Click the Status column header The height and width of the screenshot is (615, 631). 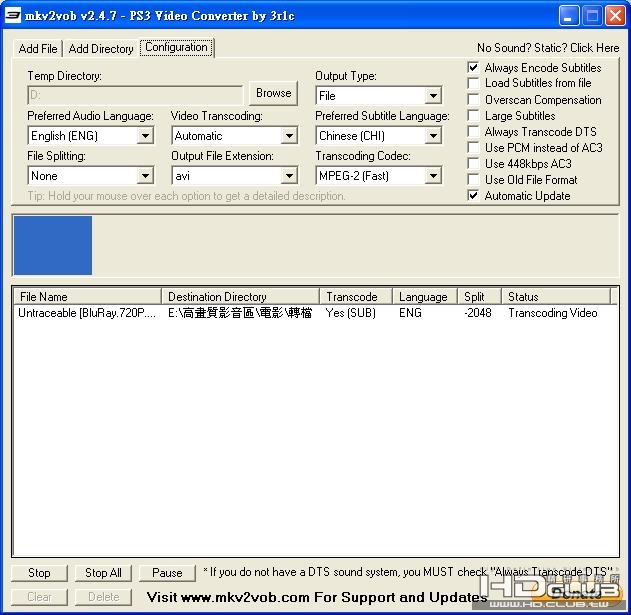click(x=556, y=297)
